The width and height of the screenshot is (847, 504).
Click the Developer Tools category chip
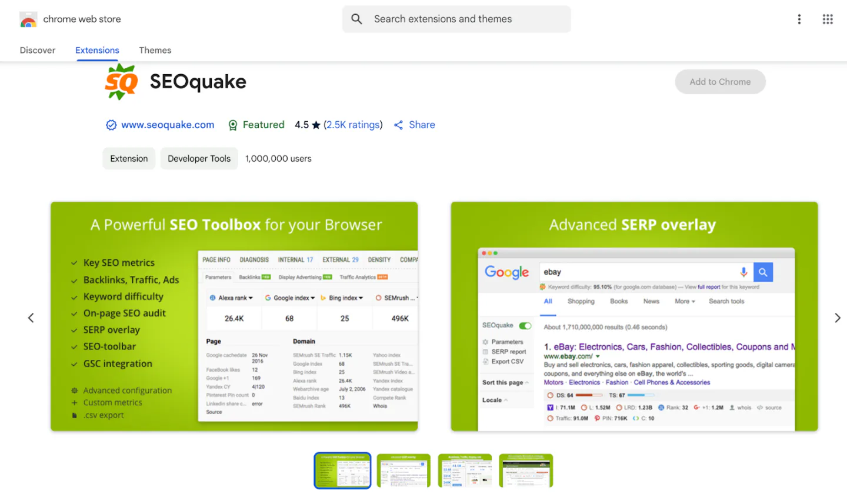(x=199, y=158)
